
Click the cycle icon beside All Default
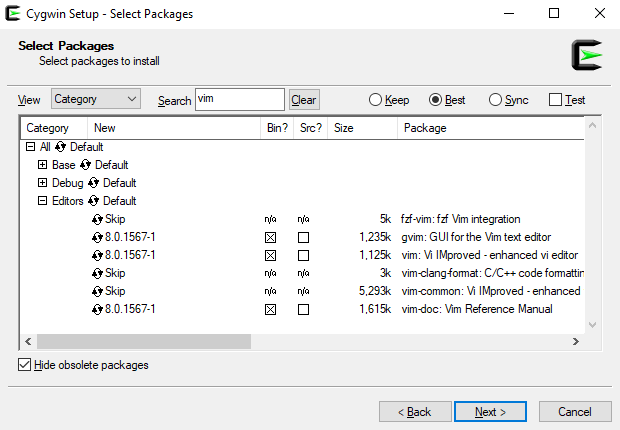60,147
